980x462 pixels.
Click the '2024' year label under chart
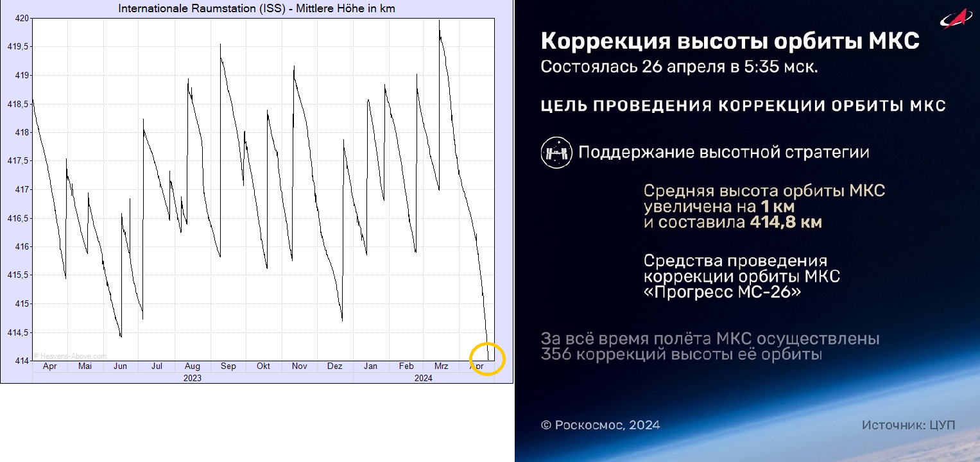423,378
